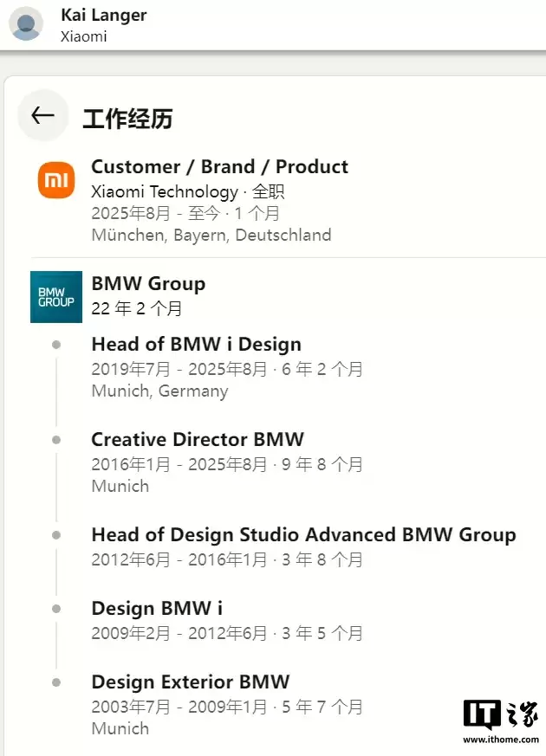The image size is (546, 756).
Task: Select the Creative Director BMW role
Action: click(198, 439)
